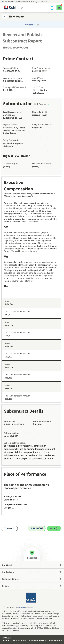Click the SAM.gov logo
This screenshot has height=644, width=64.
coord(13,8)
